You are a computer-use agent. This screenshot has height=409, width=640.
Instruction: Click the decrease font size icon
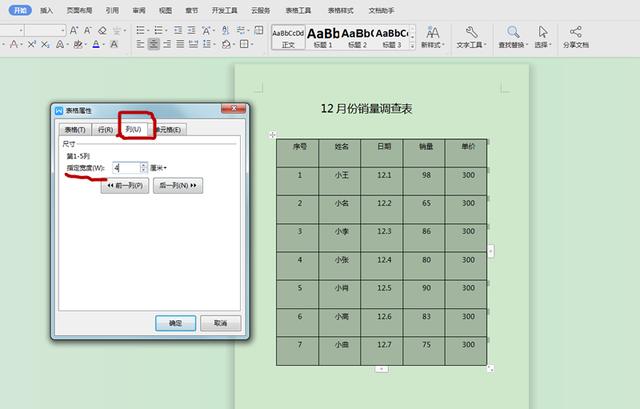pyautogui.click(x=87, y=30)
